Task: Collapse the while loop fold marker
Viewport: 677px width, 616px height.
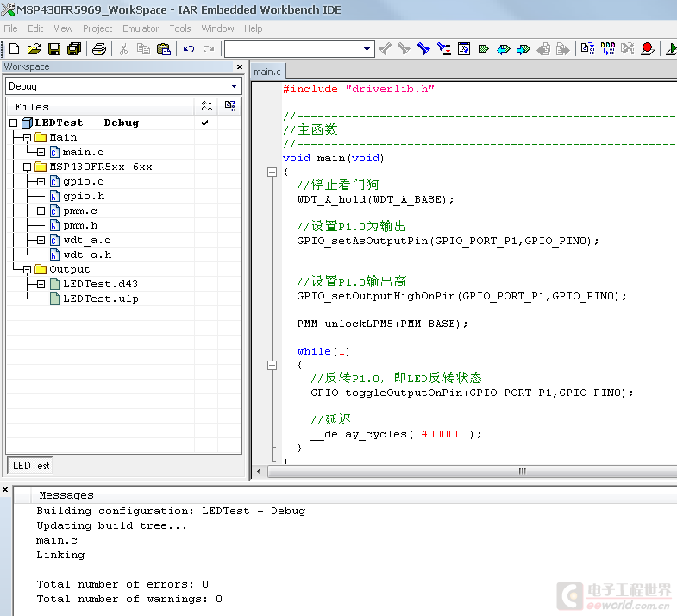Action: tap(273, 366)
